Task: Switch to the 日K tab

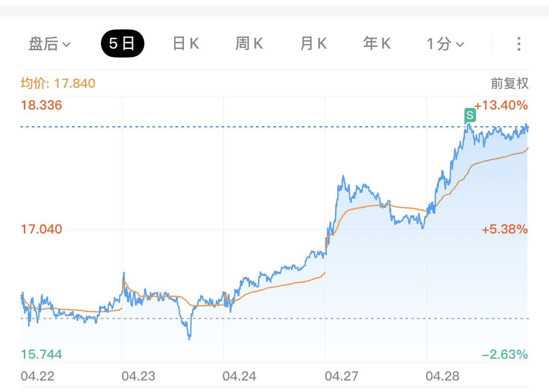Action: 186,44
